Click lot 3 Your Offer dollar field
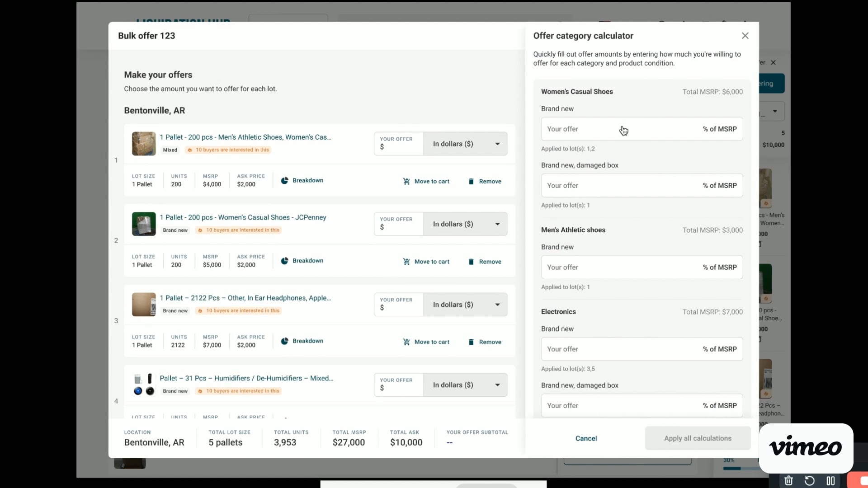The height and width of the screenshot is (488, 868). [400, 308]
